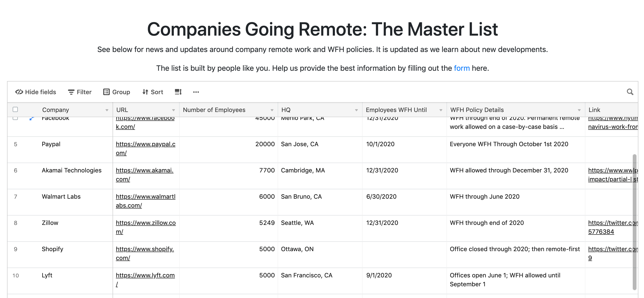Image resolution: width=644 pixels, height=298 pixels.
Task: Open the WFH Policy Details column dropdown
Action: click(579, 110)
